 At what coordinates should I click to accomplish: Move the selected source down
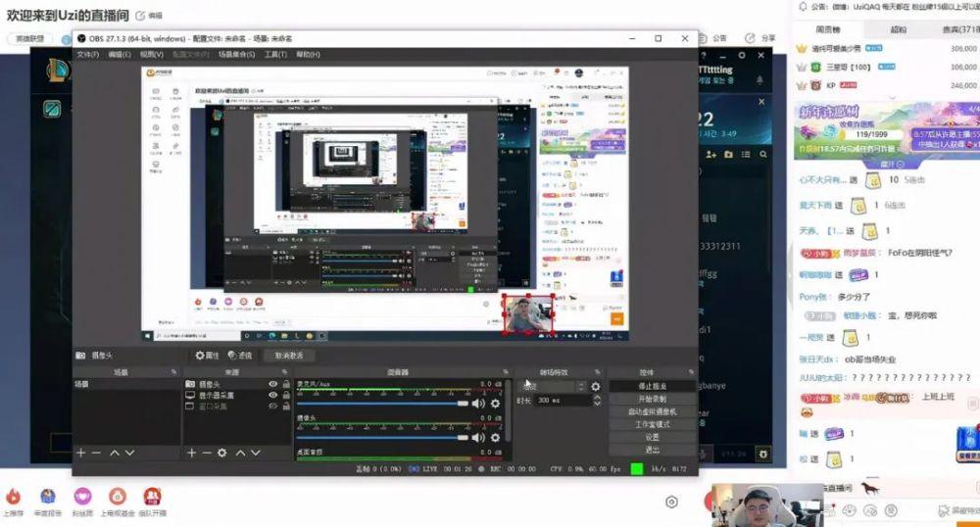(255, 453)
